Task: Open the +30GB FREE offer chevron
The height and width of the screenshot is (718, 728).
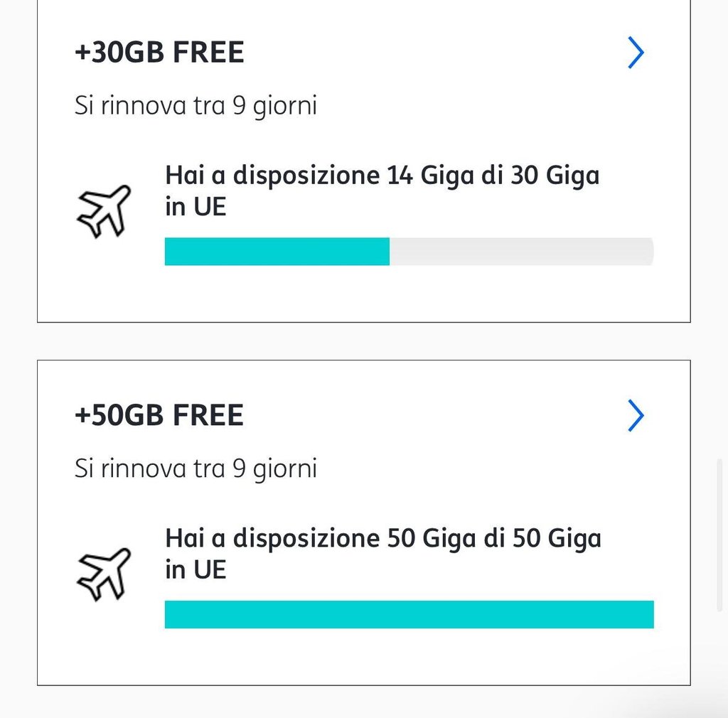Action: click(636, 53)
